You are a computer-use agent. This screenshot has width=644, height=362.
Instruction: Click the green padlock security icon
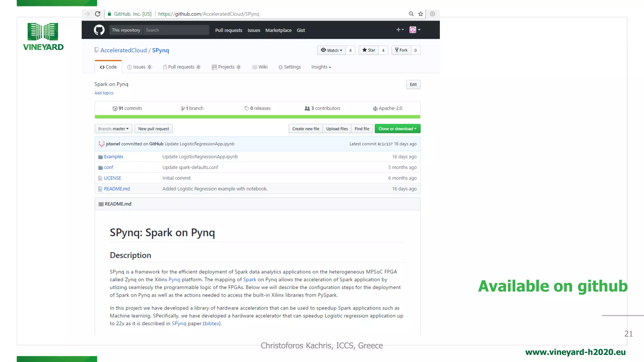click(109, 14)
